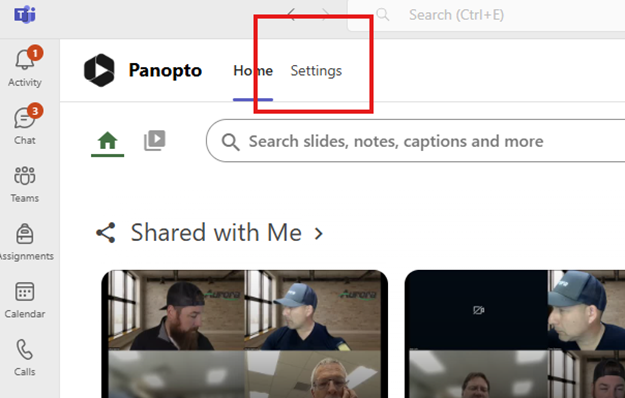The width and height of the screenshot is (625, 398).
Task: Open the Shared with Me heading link
Action: pos(216,233)
